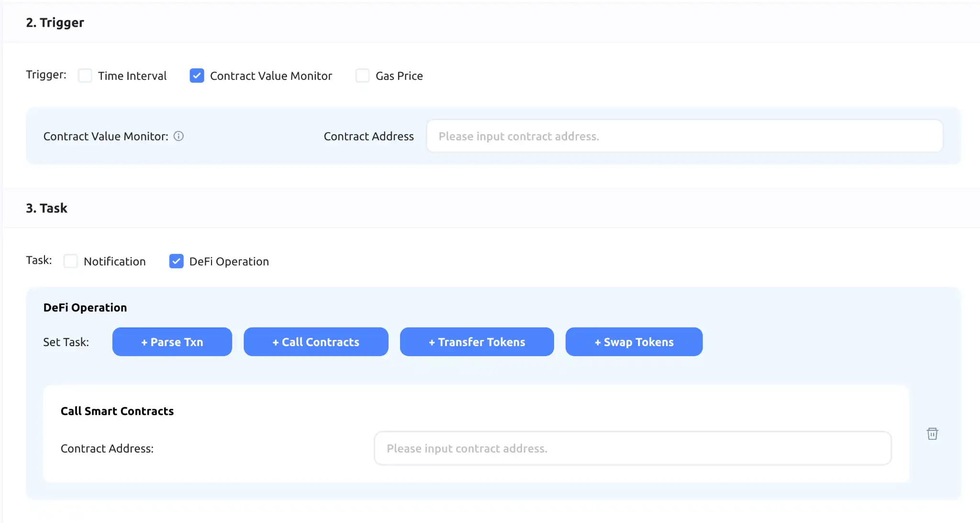Click the Transfer Tokens icon button

click(477, 342)
